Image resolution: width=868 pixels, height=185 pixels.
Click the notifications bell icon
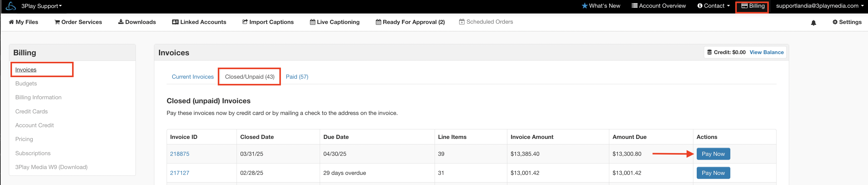[813, 23]
